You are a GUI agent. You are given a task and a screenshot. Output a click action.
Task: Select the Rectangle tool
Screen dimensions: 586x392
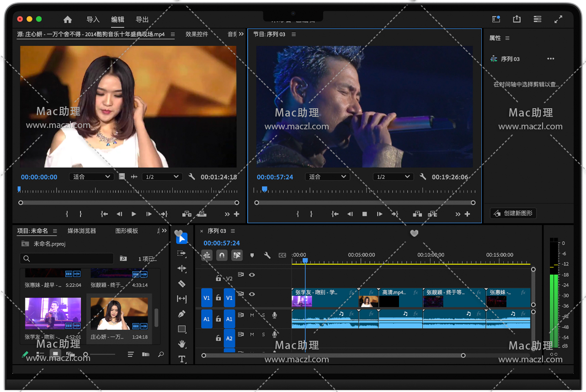click(181, 329)
